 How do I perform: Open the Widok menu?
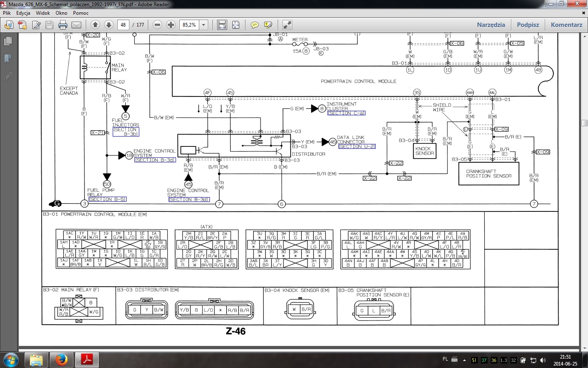(42, 13)
